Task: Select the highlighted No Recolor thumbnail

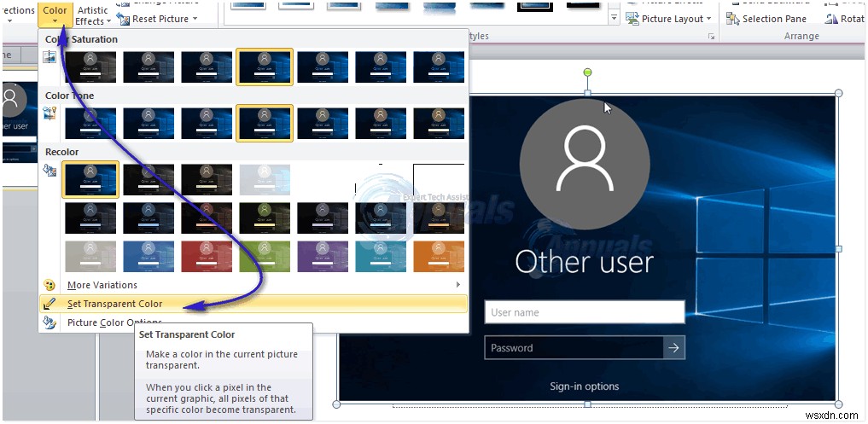Action: [90, 179]
